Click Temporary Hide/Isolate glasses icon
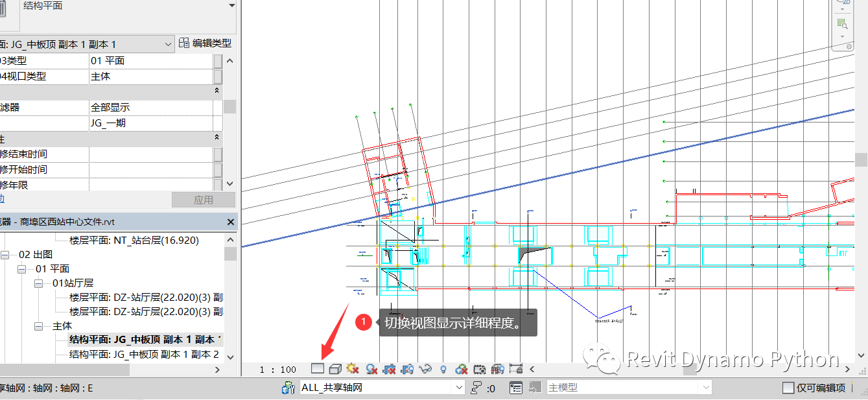868x400 pixels. click(425, 369)
